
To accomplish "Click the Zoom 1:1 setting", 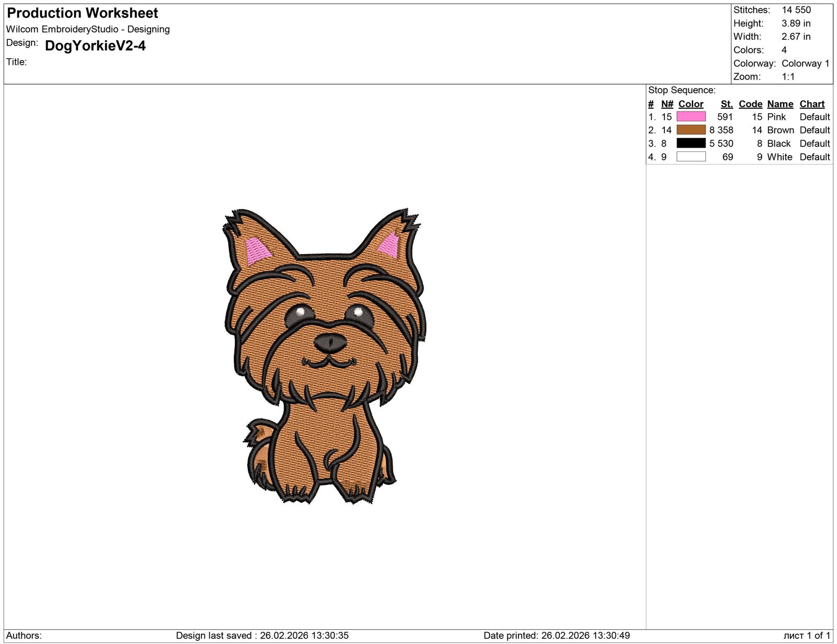I will [788, 76].
